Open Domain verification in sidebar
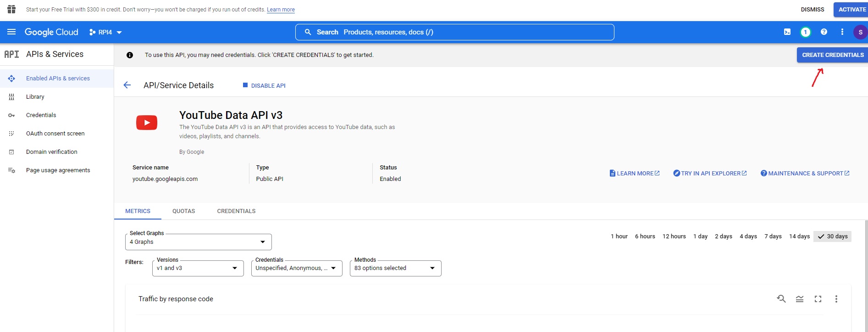 pyautogui.click(x=57, y=152)
